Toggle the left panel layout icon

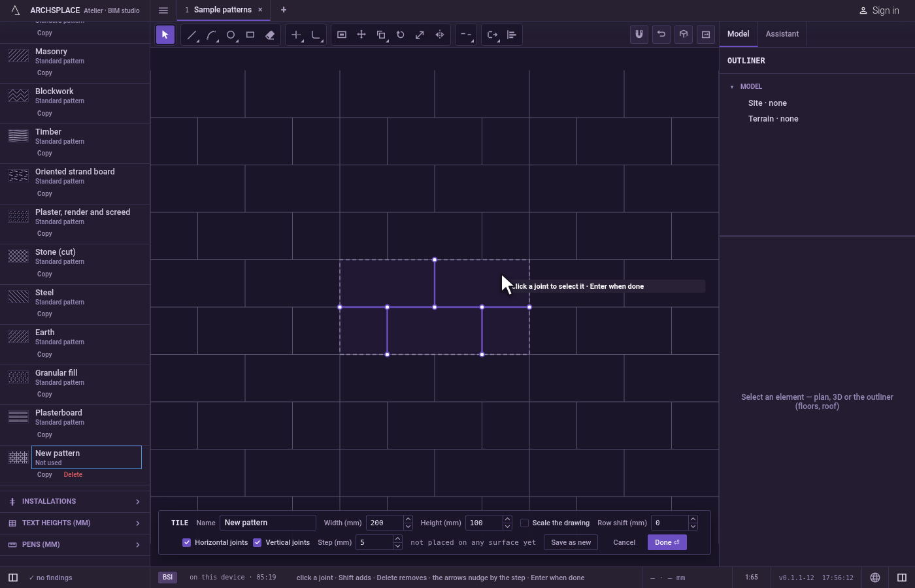click(13, 578)
